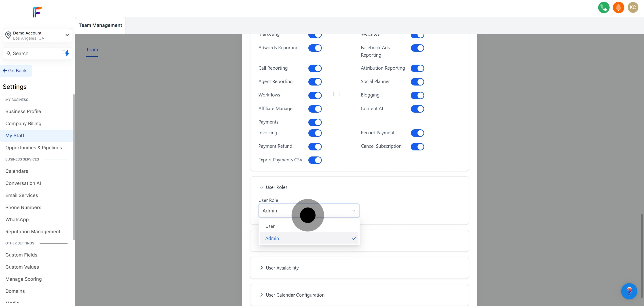Click the green phone dialer icon
This screenshot has height=306, width=644.
pos(604,8)
